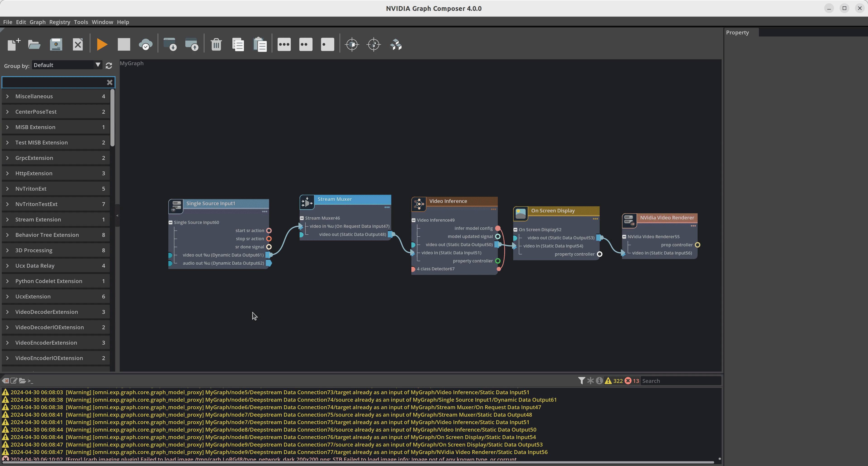Collapse the Video Inference49 component tree

click(413, 220)
